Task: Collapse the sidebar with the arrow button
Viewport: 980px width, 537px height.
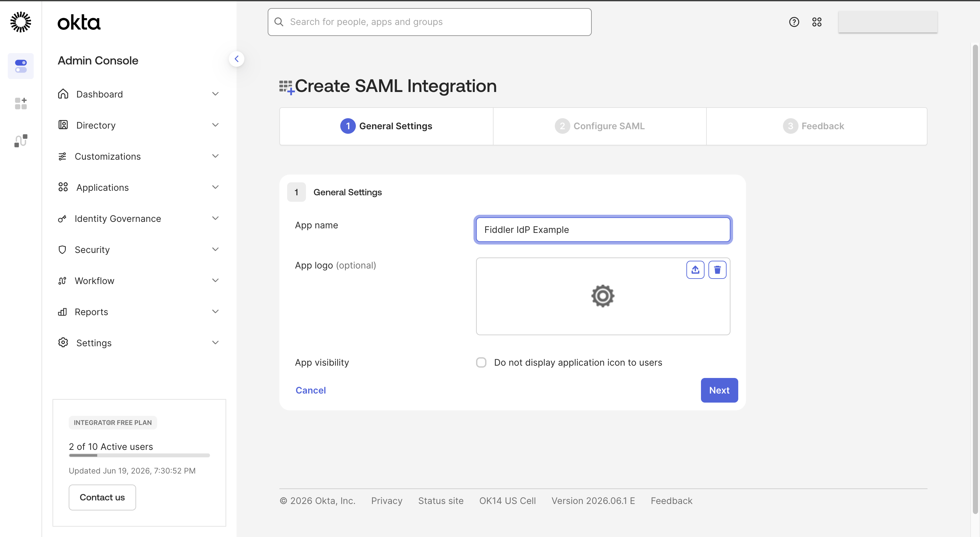Action: click(x=236, y=59)
